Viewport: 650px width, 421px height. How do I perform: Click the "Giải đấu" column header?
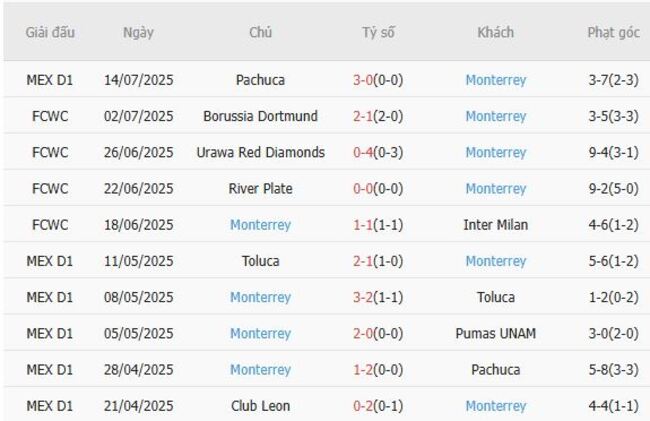pos(50,32)
